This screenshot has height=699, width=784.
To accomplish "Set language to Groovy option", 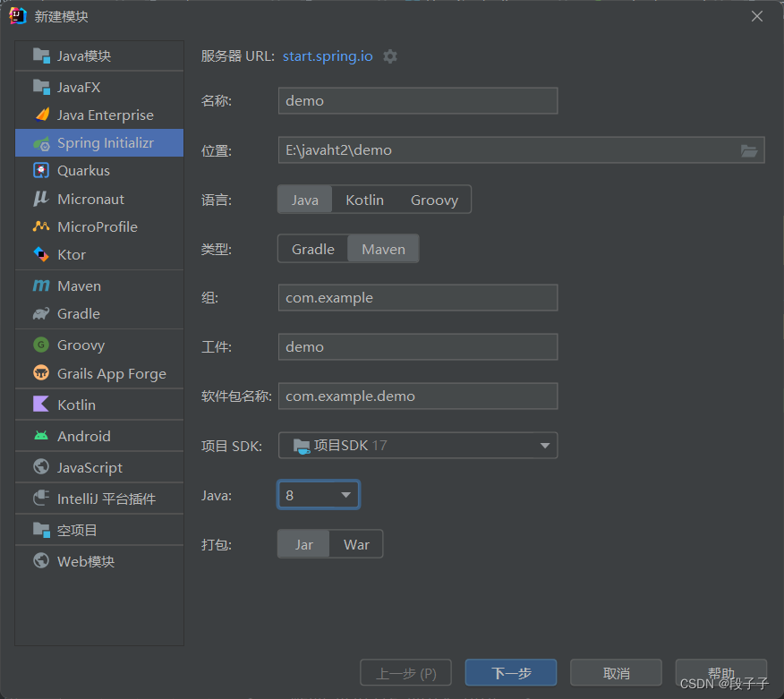I will pyautogui.click(x=434, y=200).
